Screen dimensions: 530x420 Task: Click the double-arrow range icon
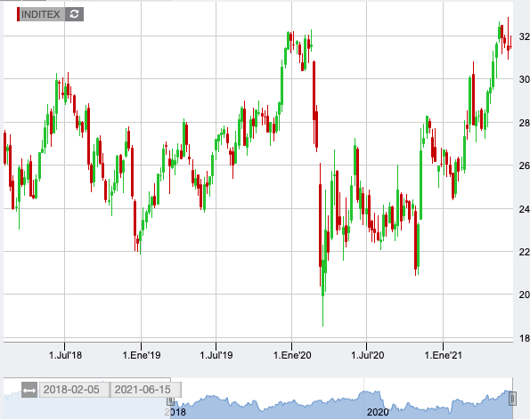coord(29,391)
